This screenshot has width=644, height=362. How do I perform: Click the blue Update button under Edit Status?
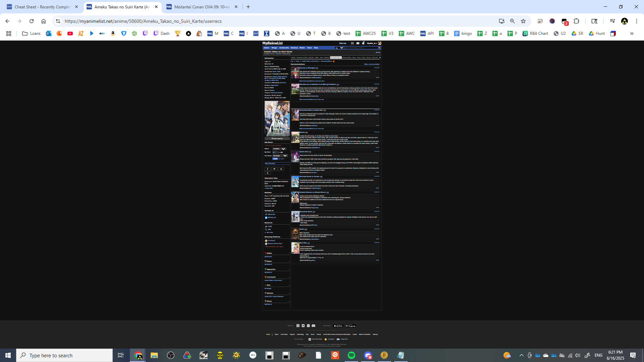pyautogui.click(x=275, y=159)
